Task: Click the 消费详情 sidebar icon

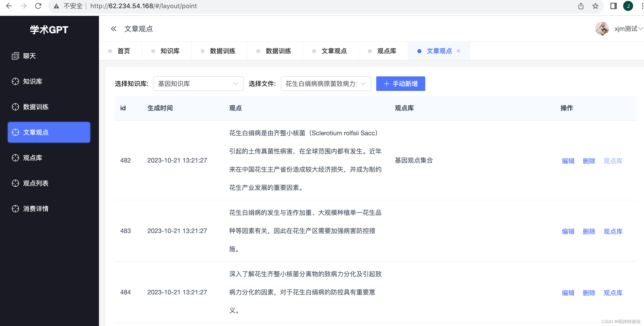Action: [15, 208]
